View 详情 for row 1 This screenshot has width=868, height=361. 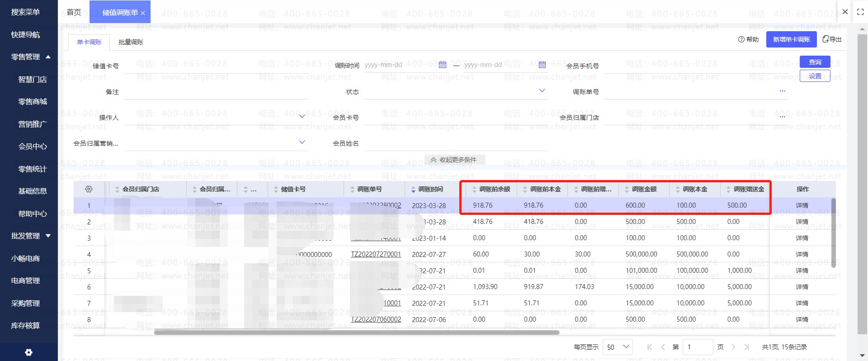coord(802,205)
